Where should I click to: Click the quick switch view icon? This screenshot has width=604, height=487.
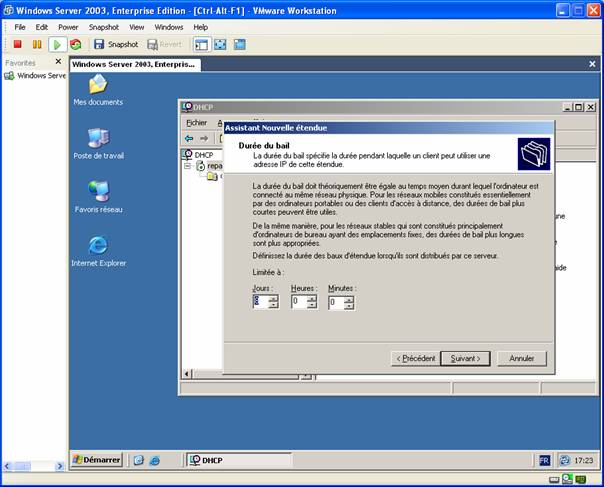click(x=240, y=44)
